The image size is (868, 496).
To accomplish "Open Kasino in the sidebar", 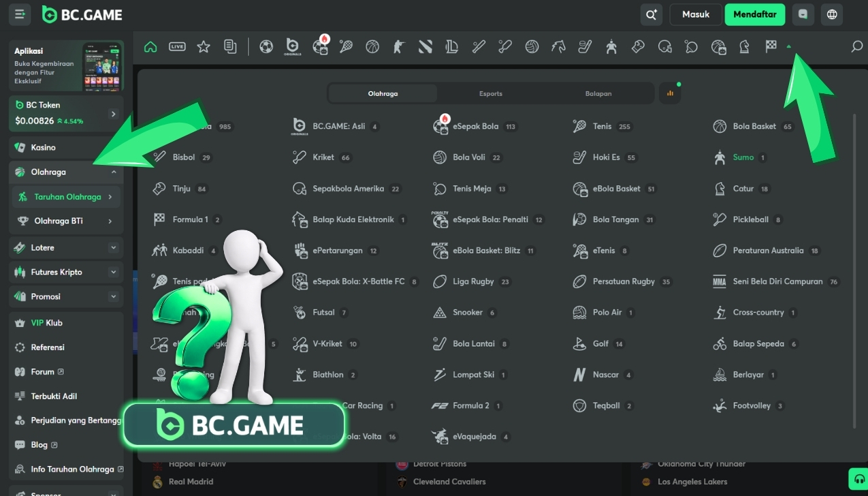I will coord(66,147).
